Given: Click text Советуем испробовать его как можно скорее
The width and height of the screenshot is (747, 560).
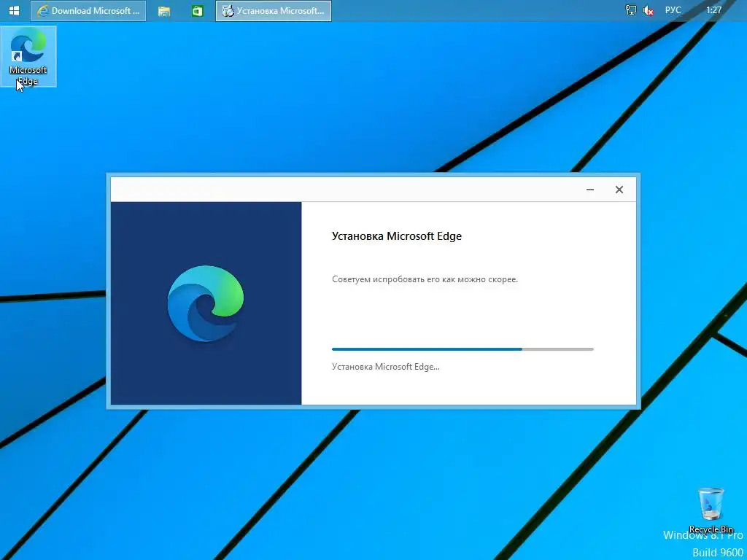Looking at the screenshot, I should 425,279.
